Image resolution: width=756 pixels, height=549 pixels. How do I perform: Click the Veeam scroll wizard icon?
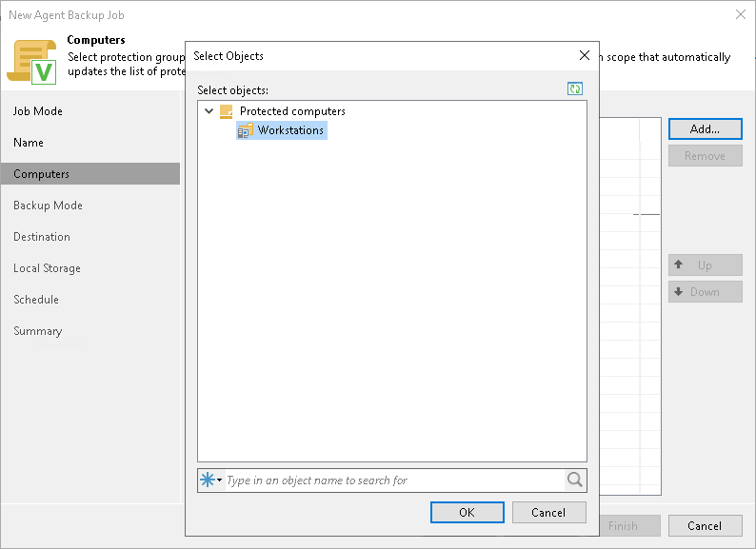click(x=31, y=62)
